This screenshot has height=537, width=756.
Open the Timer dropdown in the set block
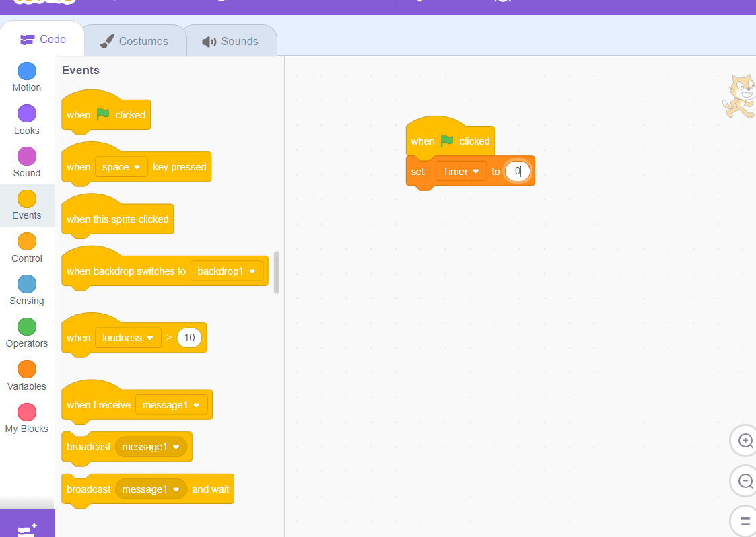click(460, 171)
